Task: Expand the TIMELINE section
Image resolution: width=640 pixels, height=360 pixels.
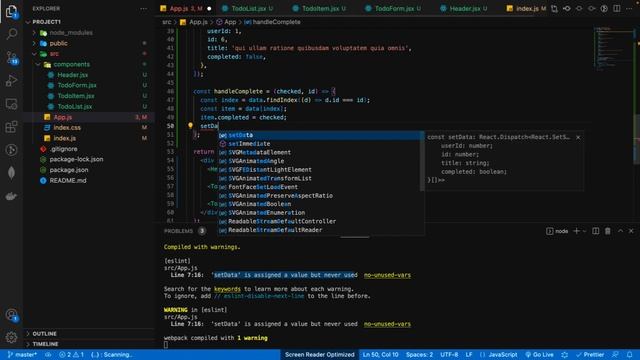Action: pos(45,344)
